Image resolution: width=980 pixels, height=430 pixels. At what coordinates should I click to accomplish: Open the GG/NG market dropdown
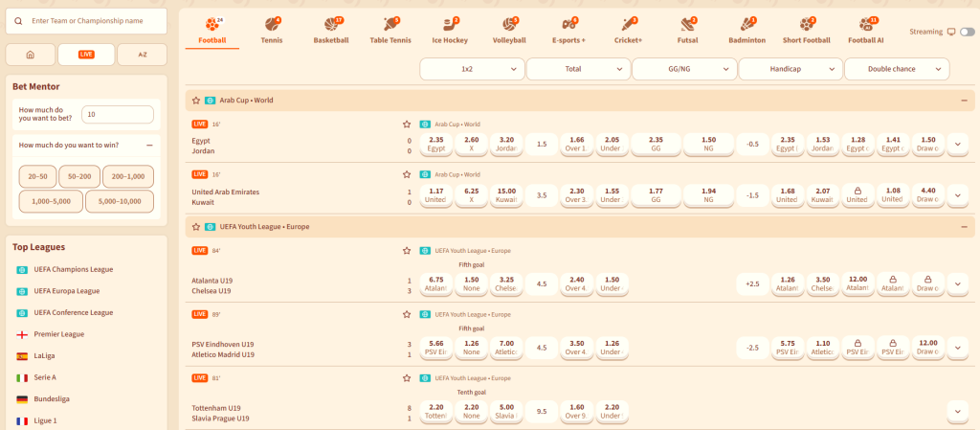tap(684, 69)
